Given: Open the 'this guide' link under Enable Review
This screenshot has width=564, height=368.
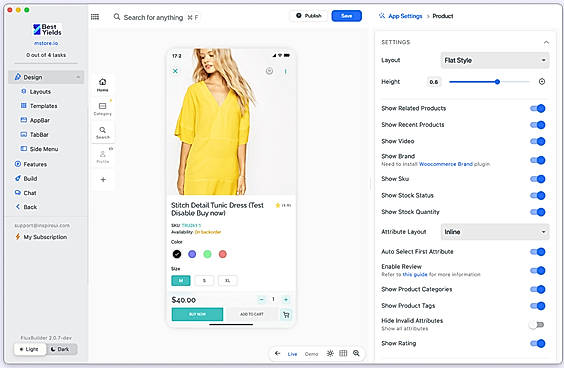Looking at the screenshot, I should (415, 274).
